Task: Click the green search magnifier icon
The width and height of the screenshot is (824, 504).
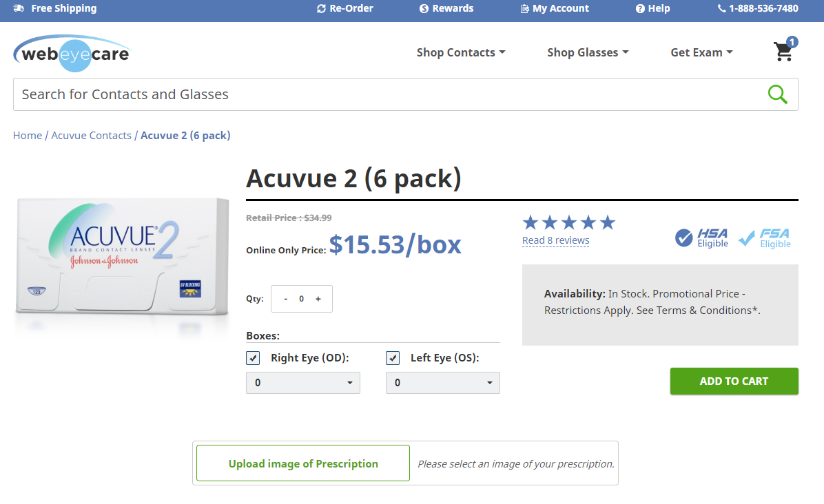Action: tap(777, 94)
